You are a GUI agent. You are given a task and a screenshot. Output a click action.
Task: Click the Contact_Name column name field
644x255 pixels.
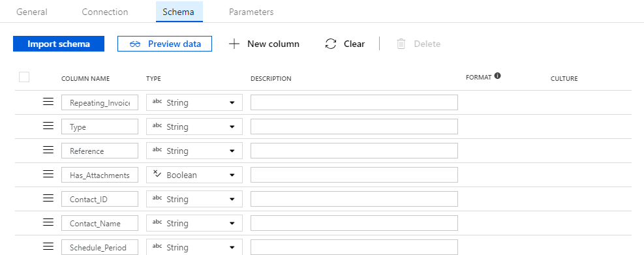point(100,224)
